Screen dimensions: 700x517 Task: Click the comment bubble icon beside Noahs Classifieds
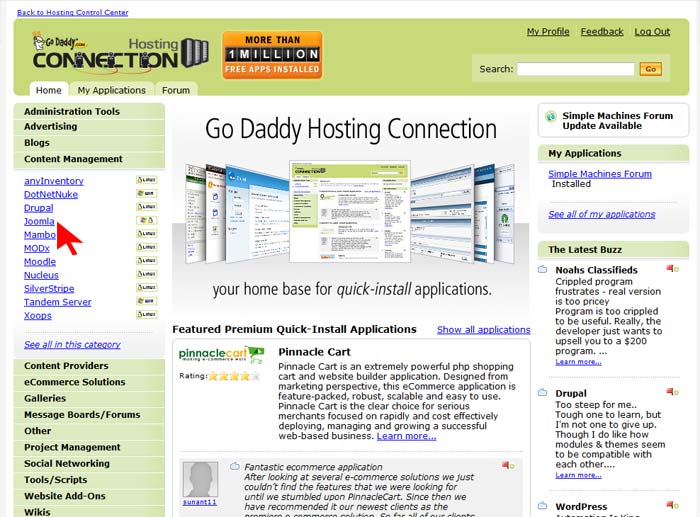(542, 269)
